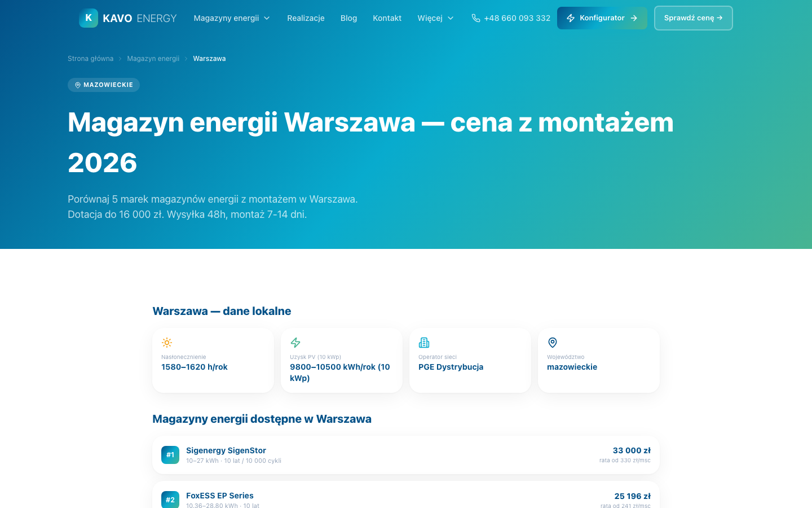Call the +48 660 093 332 phone link
Screen dimensions: 812x508
pos(511,18)
